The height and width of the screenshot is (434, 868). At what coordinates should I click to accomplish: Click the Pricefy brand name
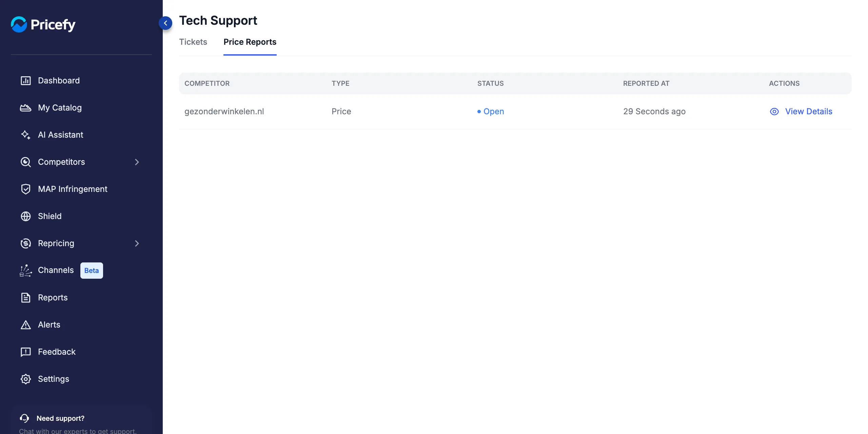pos(53,25)
